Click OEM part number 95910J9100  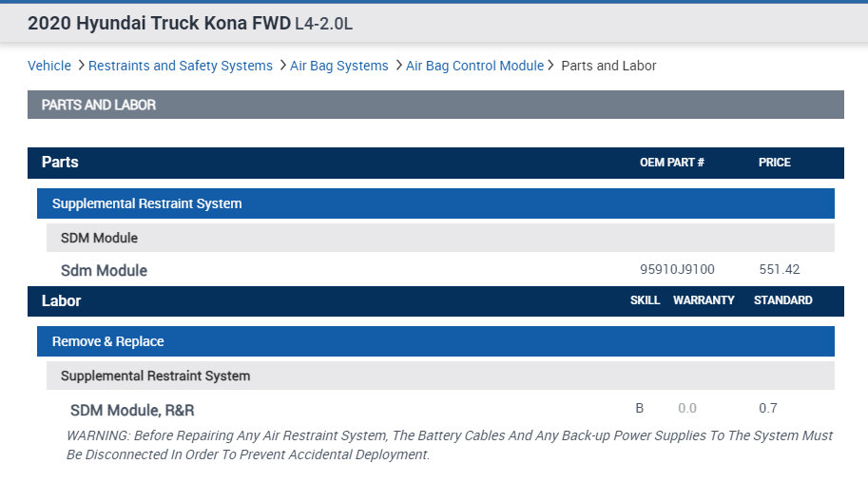(x=677, y=270)
